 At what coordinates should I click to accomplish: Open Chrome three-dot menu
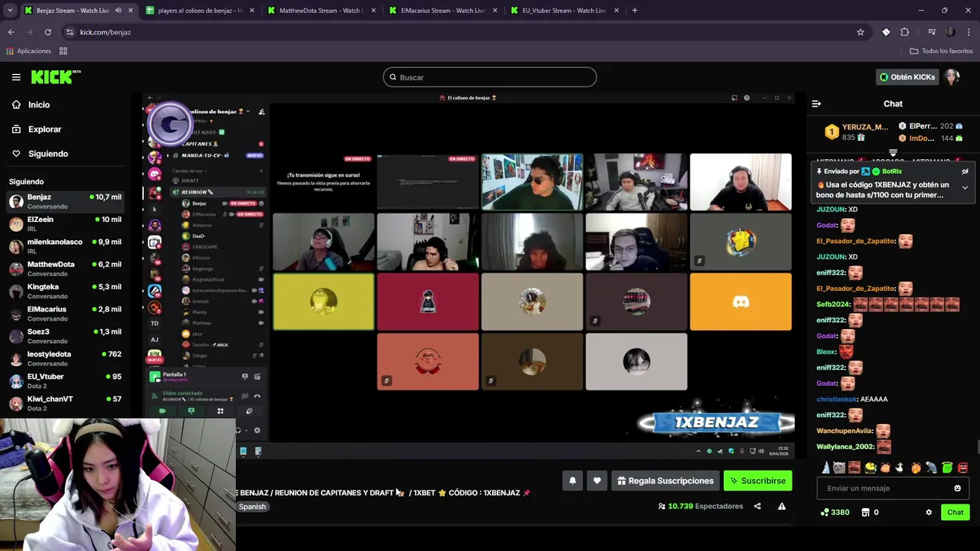[x=969, y=32]
